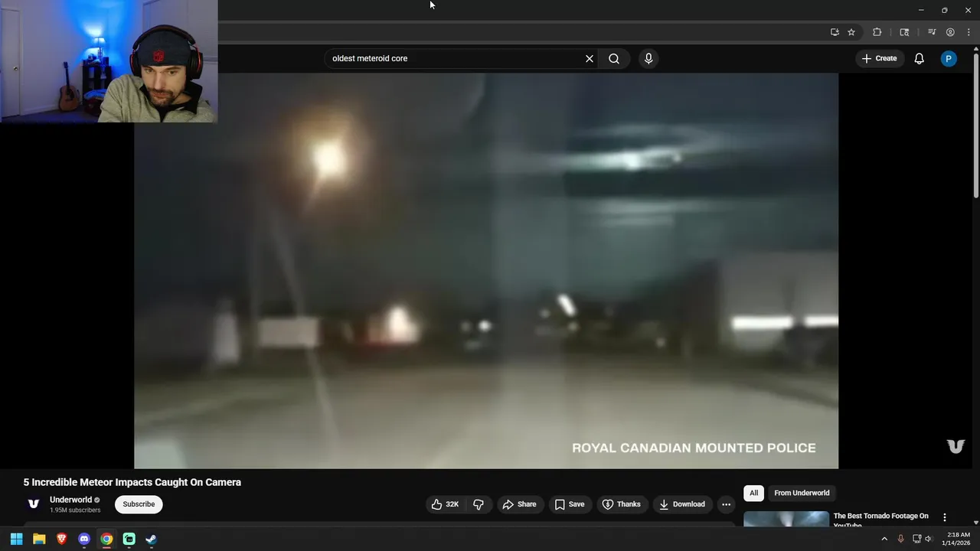This screenshot has width=980, height=551.
Task: Subscribe to the Underworld channel
Action: pyautogui.click(x=139, y=504)
